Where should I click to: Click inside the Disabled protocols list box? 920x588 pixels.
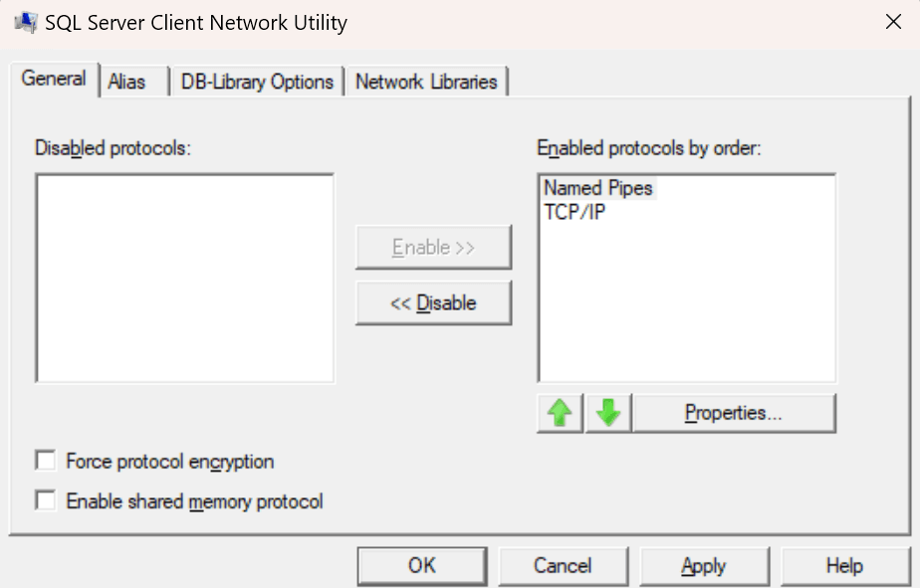click(185, 278)
